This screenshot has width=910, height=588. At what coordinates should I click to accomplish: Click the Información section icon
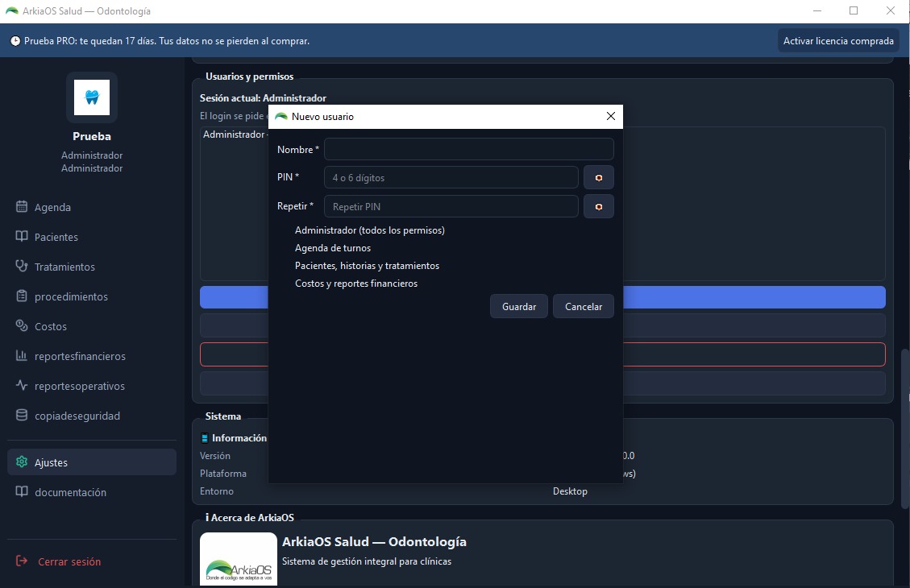pyautogui.click(x=204, y=438)
